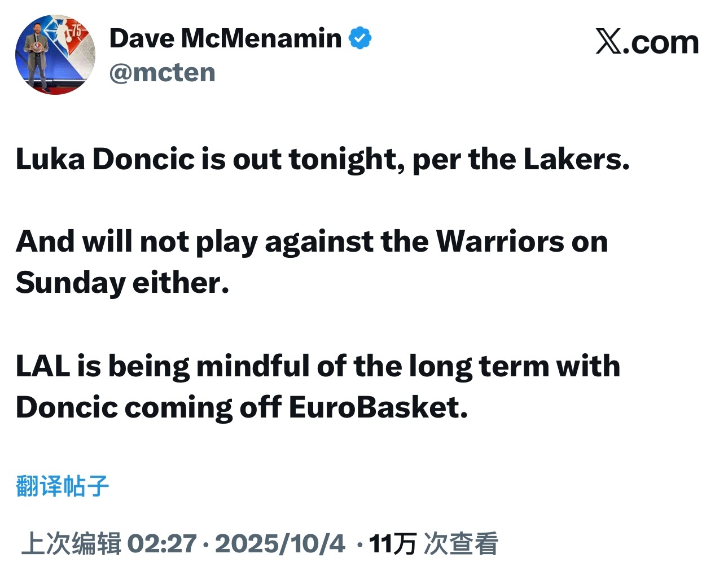Open Dave McMenamin's profile avatar photo
This screenshot has width=728, height=580.
55,55
